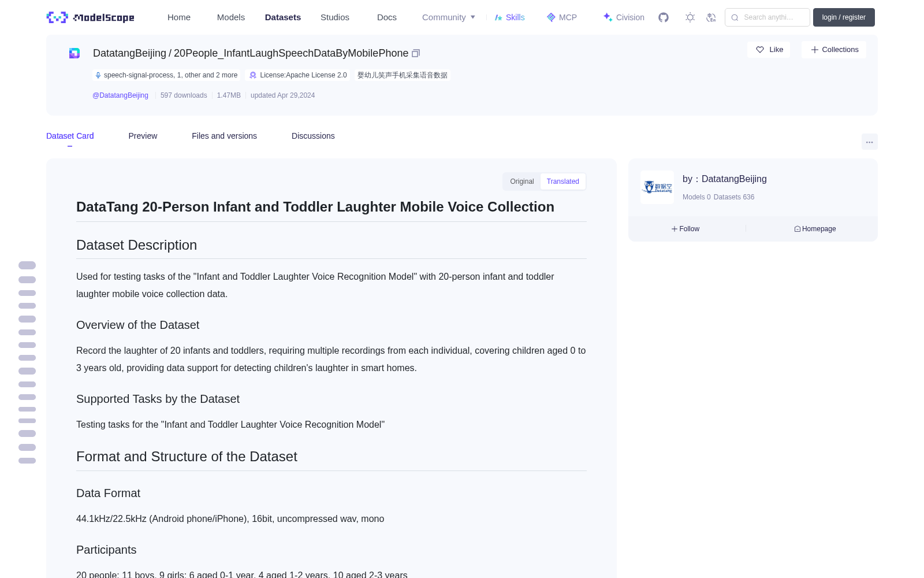Click the 'Datasets 636' count

[734, 197]
